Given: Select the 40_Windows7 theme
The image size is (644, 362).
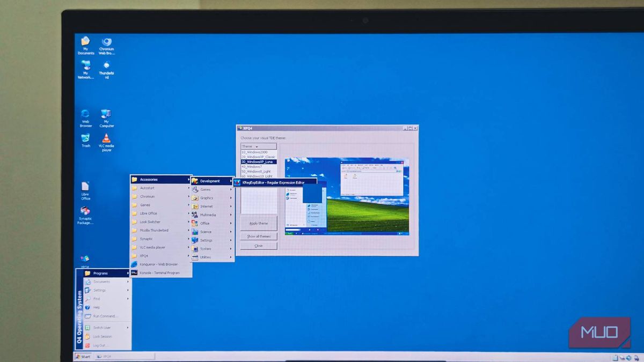Looking at the screenshot, I should [x=259, y=166].
